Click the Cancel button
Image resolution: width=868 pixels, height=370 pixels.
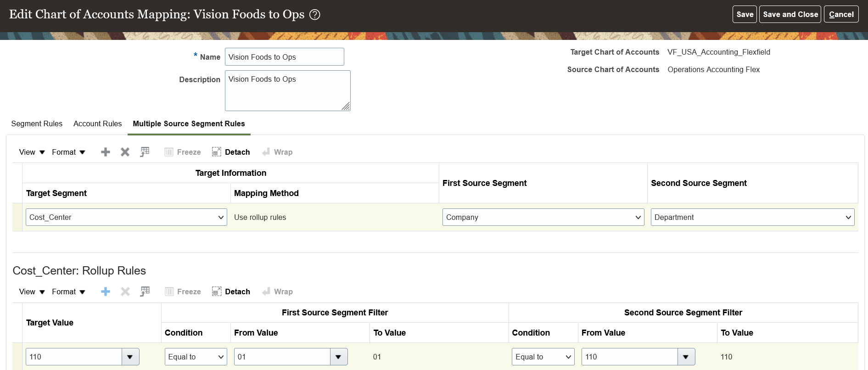click(841, 14)
